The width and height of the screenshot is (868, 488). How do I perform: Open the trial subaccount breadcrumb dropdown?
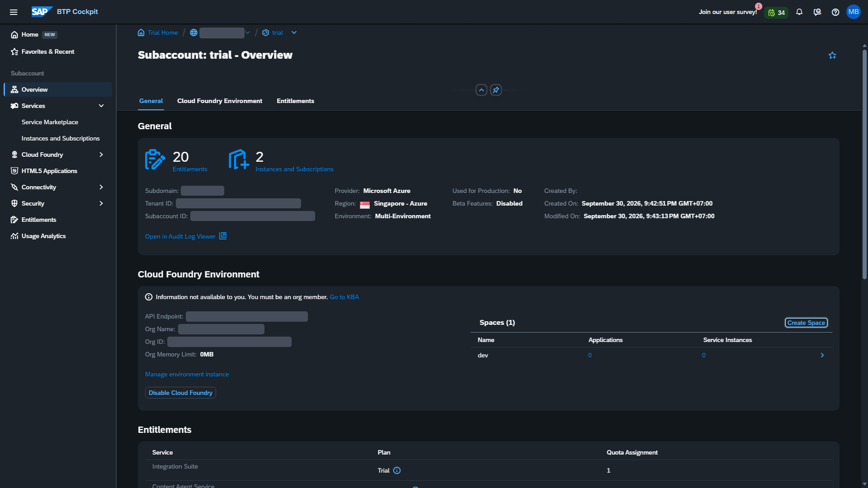(294, 33)
